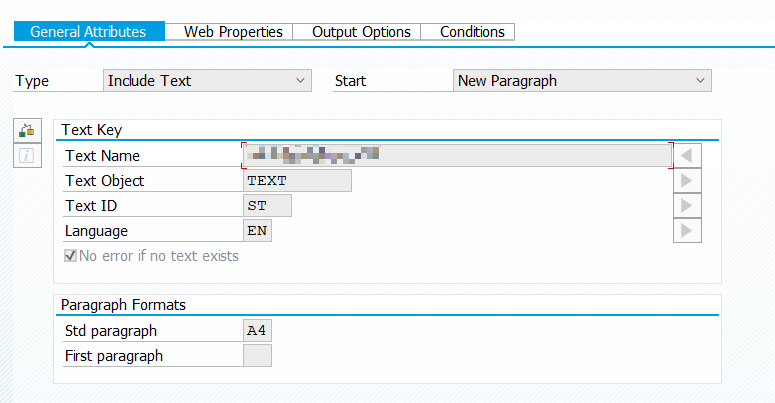Switch to the Web Properties tab
The height and width of the screenshot is (403, 775).
[233, 32]
